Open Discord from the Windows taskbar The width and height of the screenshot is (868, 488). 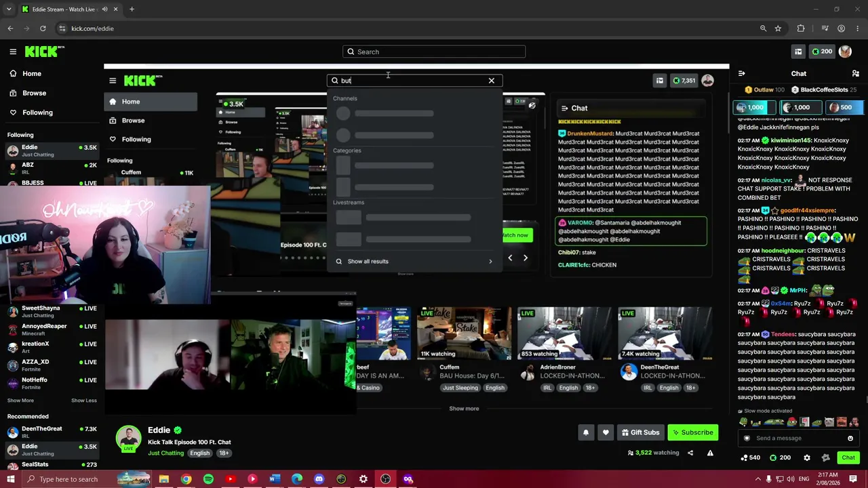[x=319, y=479]
